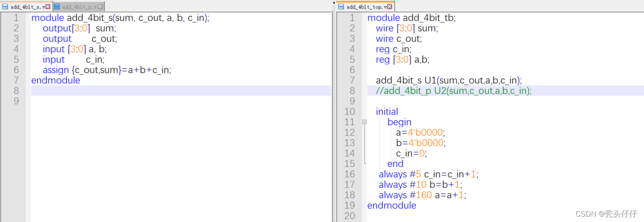Click the save-state icon on add_4bit_s.v tab
Viewport: 644px width, 222px height.
point(5,7)
